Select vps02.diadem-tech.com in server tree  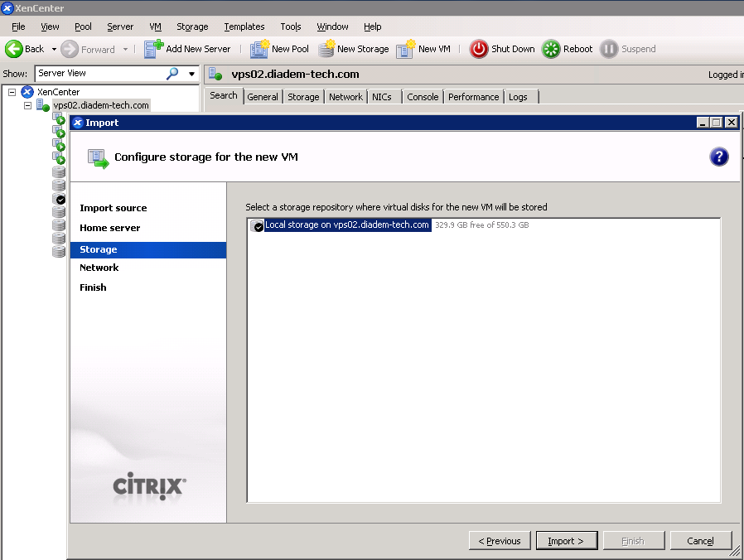[x=101, y=105]
